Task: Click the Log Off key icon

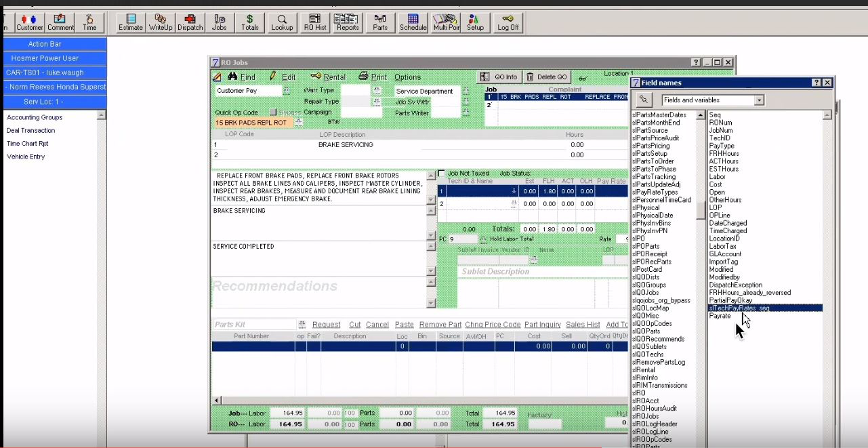Action: 508,18
